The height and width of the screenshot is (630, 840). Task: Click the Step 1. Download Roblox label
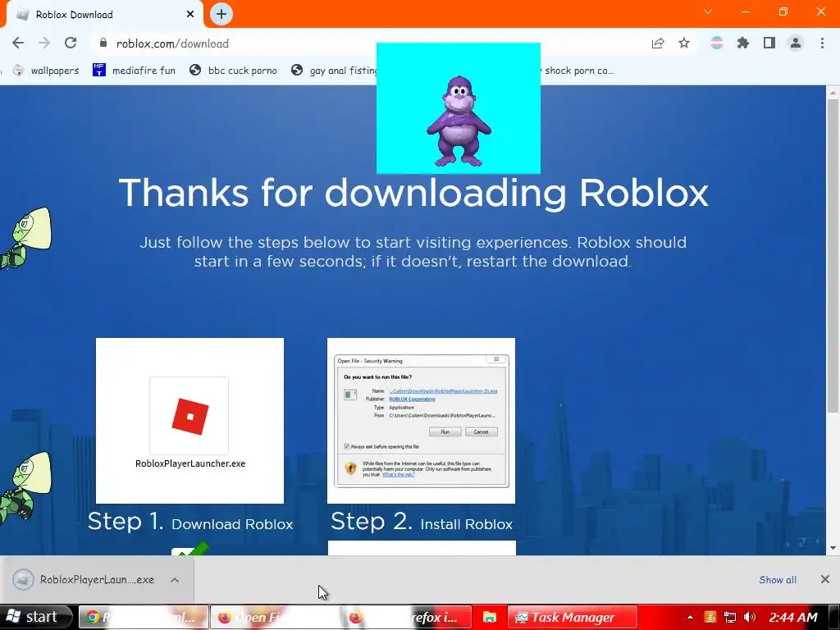pos(190,522)
